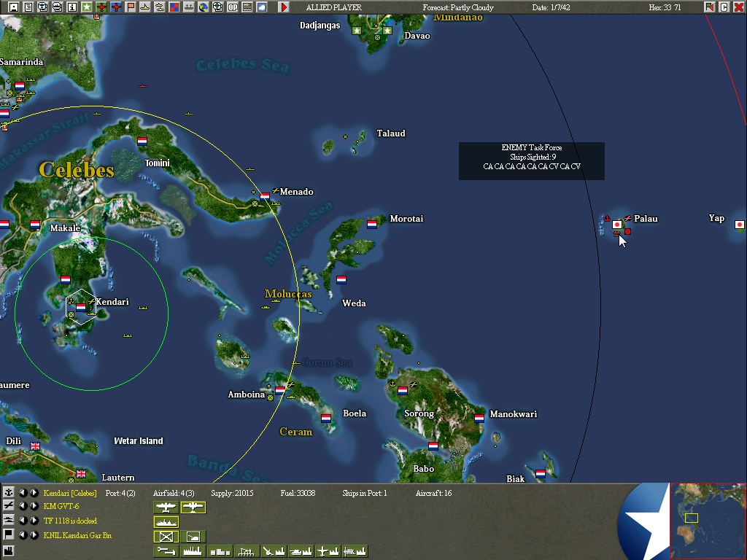Click the artillery gun factory button

pyautogui.click(x=274, y=551)
